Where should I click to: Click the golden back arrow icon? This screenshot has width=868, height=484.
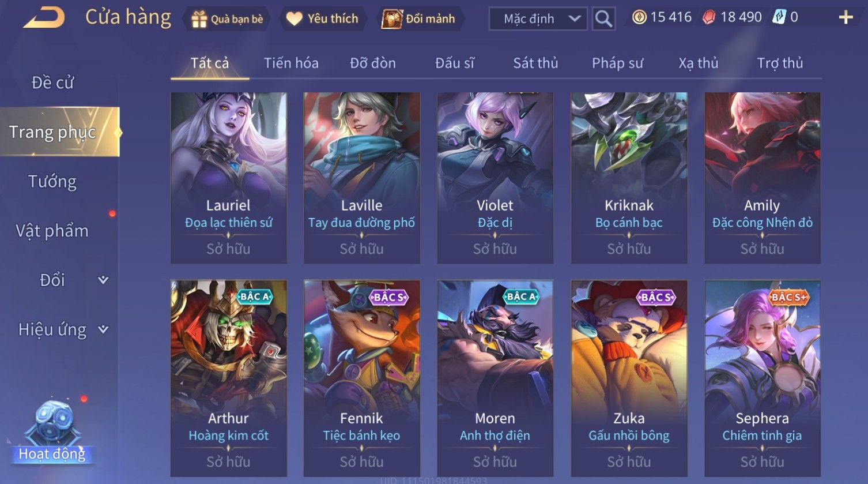coord(44,18)
